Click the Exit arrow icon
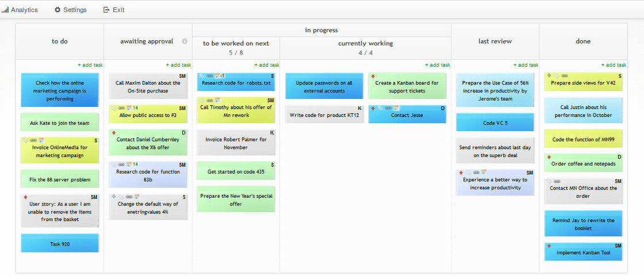Viewport: 644px width, 276px height. tap(106, 10)
